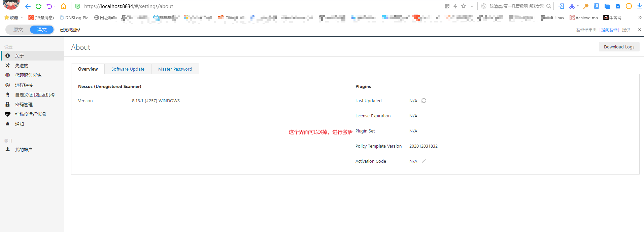Viewport: 644px width, 232px height.
Task: Open the QR code icon in address bar
Action: pyautogui.click(x=447, y=6)
